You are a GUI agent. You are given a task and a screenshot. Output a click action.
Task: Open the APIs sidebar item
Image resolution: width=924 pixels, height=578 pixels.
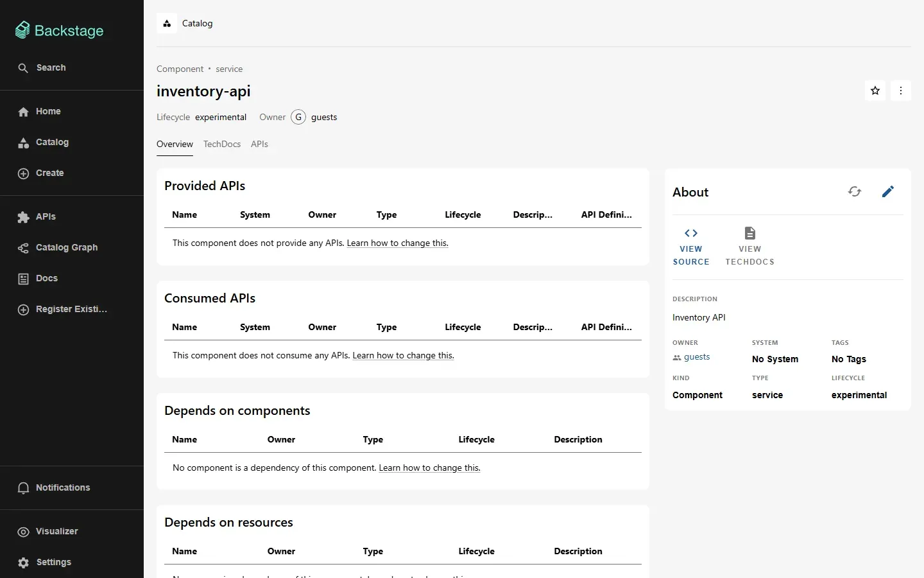point(72,216)
